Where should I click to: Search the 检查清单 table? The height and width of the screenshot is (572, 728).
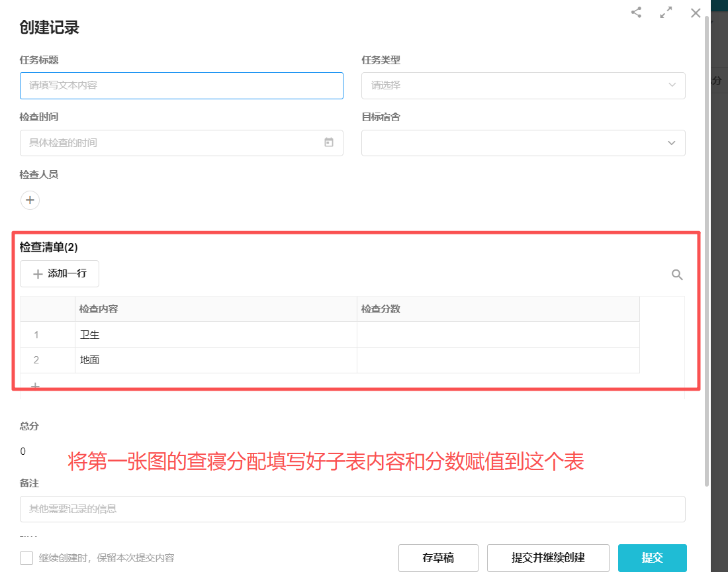tap(677, 275)
